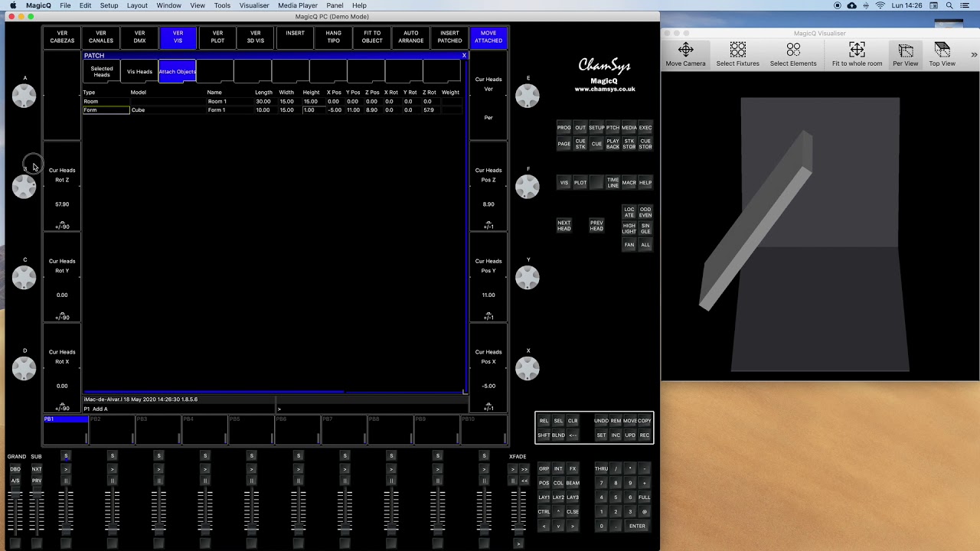The image size is (980, 551).
Task: Expand Visualiser toolbar overflow chevron
Action: tap(974, 54)
